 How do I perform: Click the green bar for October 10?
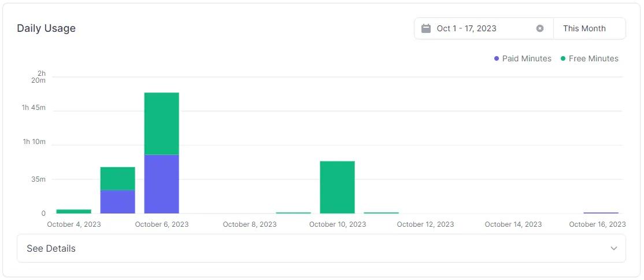(337, 187)
